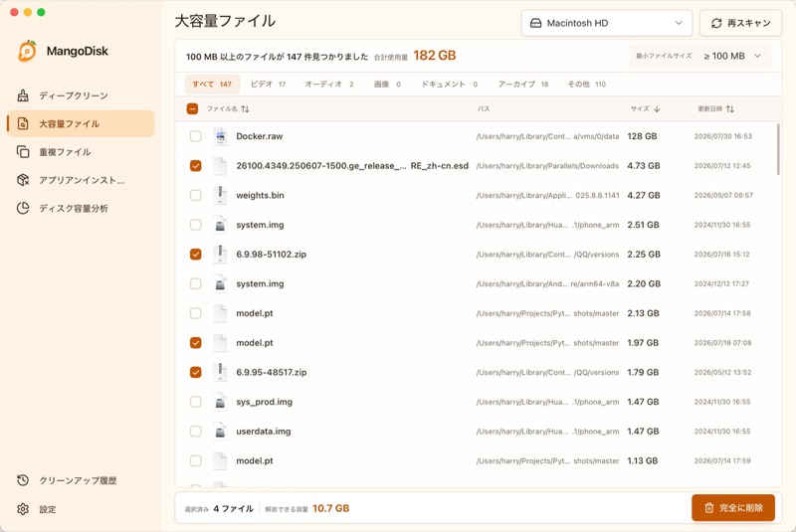Click the Docker.raw file icon
Viewport: 796px width, 532px height.
pyautogui.click(x=220, y=136)
